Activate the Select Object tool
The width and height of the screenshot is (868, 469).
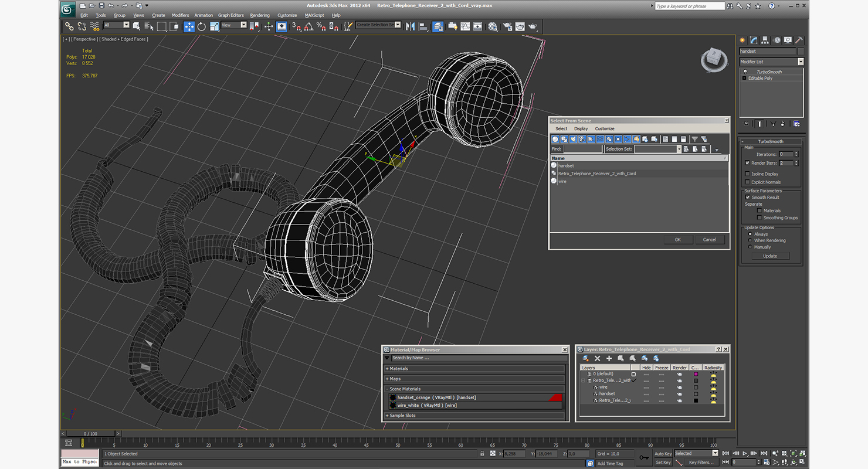136,26
